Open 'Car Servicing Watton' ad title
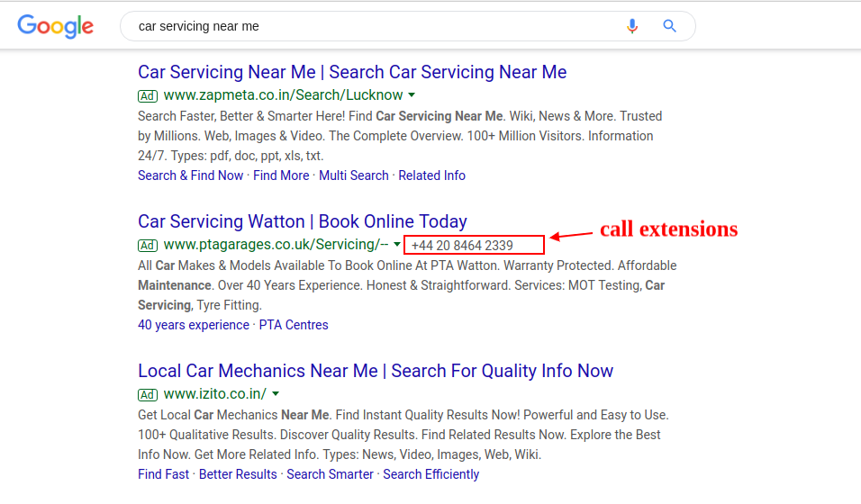The width and height of the screenshot is (861, 504). (303, 221)
